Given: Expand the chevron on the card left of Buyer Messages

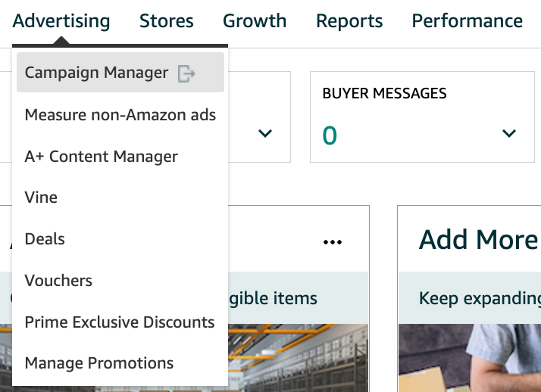Looking at the screenshot, I should click(x=265, y=133).
